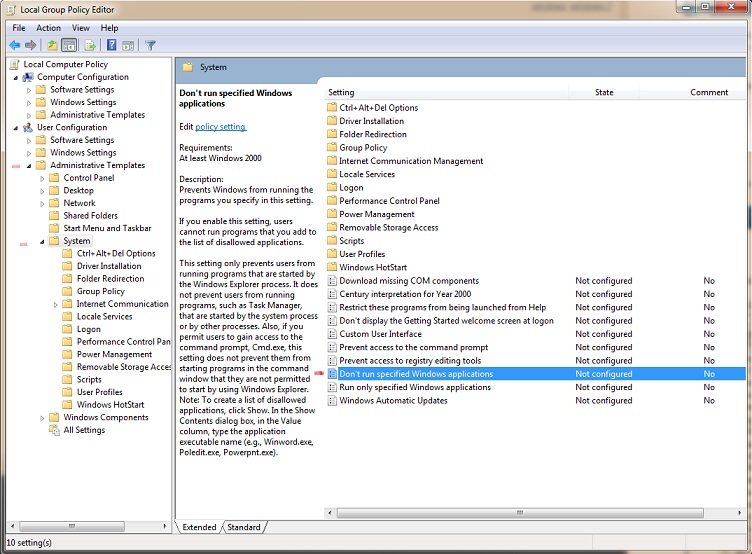Collapse the Computer Configuration node
The height and width of the screenshot is (554, 752).
16,77
